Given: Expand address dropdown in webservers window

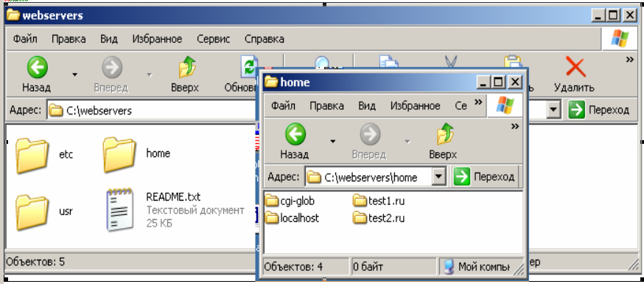Looking at the screenshot, I should pyautogui.click(x=554, y=110).
